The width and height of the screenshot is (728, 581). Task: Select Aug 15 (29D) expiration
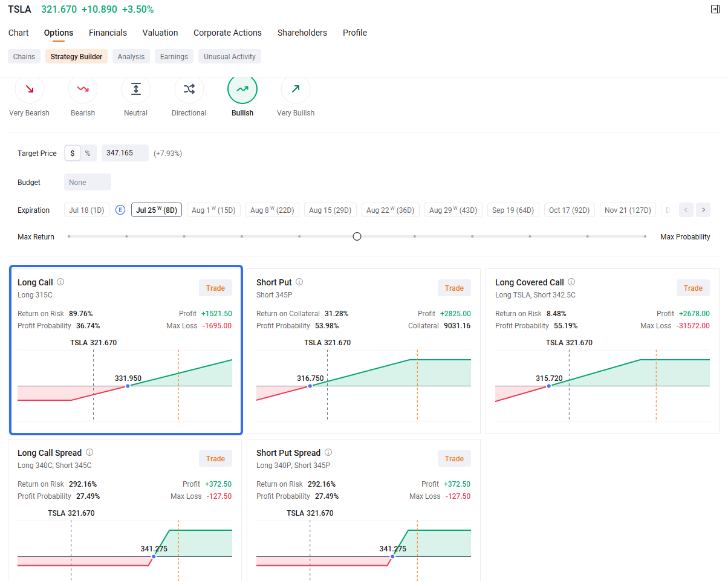330,210
